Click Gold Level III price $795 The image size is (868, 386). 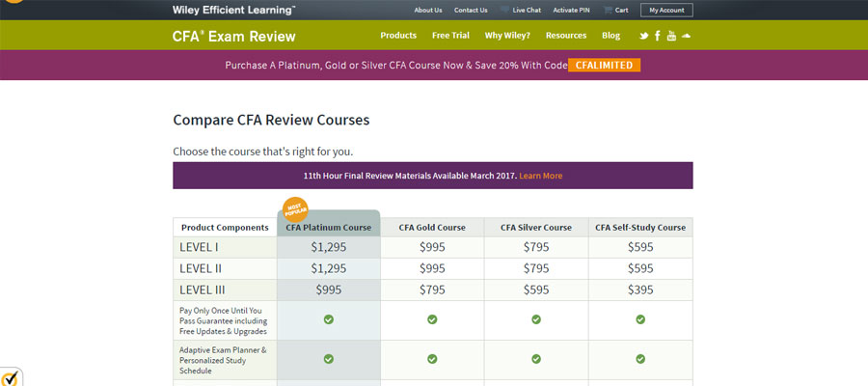[x=432, y=289]
